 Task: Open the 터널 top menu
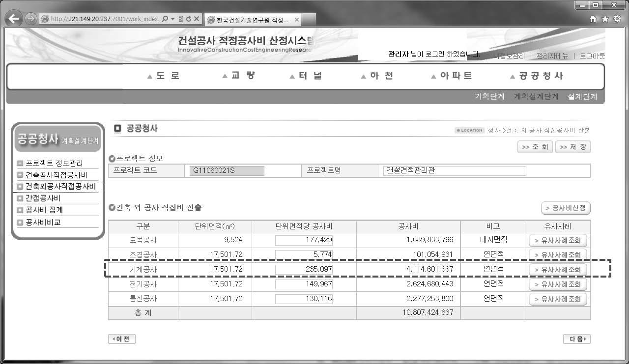pyautogui.click(x=306, y=76)
